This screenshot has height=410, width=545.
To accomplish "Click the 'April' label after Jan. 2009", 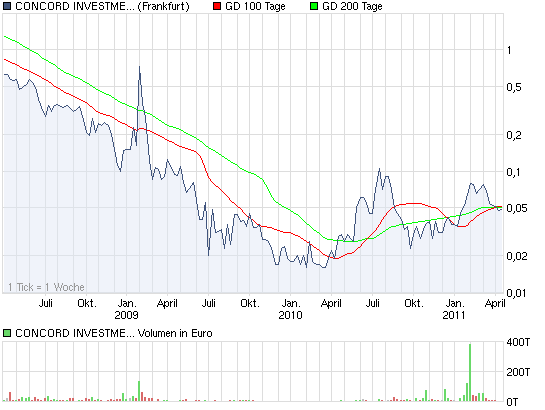I will pyautogui.click(x=167, y=303).
